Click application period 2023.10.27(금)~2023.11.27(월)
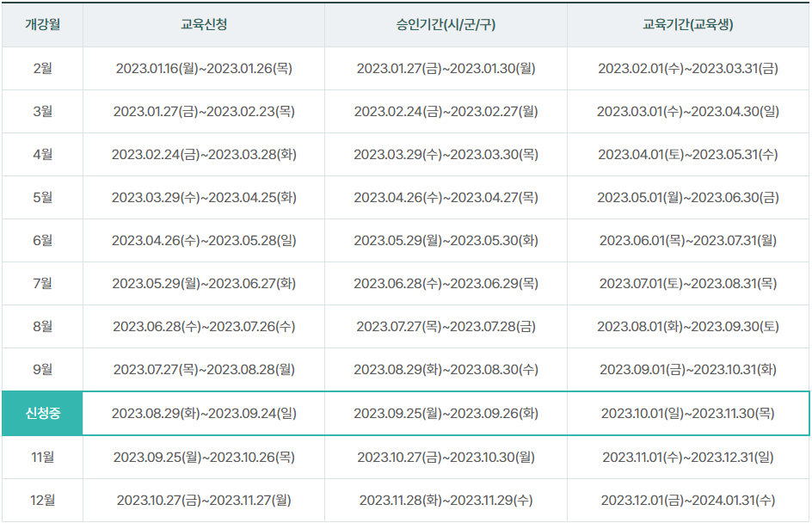812x523 pixels. pos(204,501)
